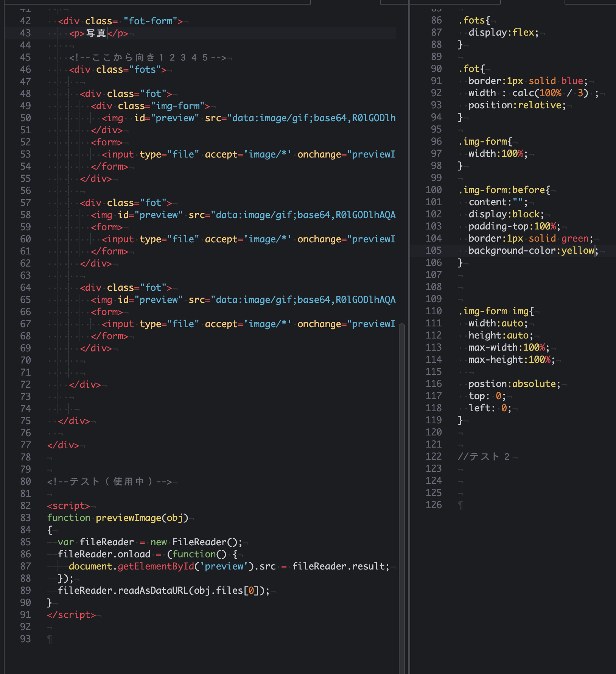Click the postion:absolute declaration
Viewport: 616px width, 674px height.
514,384
